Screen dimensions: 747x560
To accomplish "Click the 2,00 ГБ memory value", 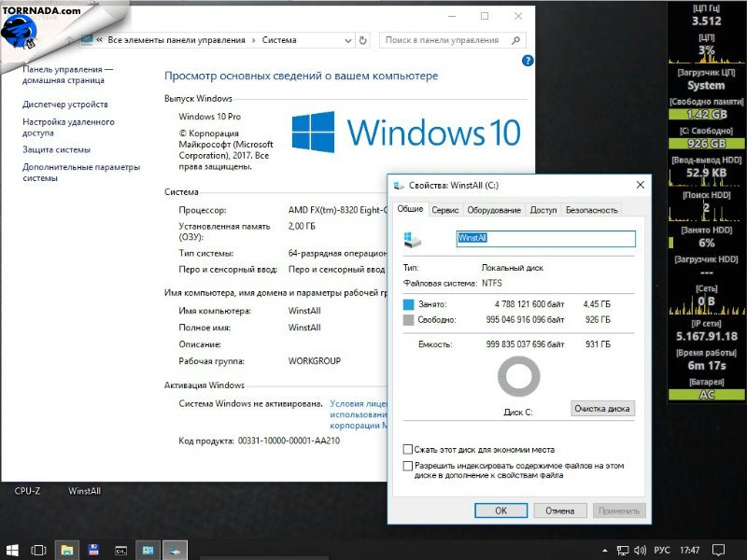I will pos(302,226).
